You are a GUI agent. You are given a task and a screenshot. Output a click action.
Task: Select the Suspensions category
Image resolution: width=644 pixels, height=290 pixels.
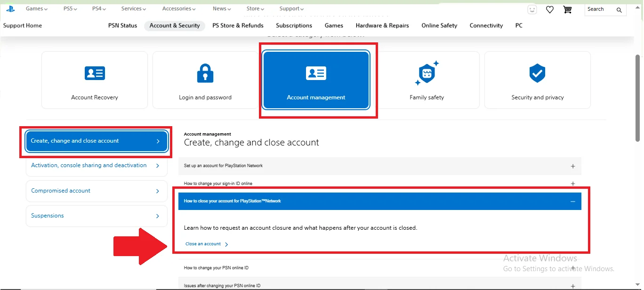[97, 216]
